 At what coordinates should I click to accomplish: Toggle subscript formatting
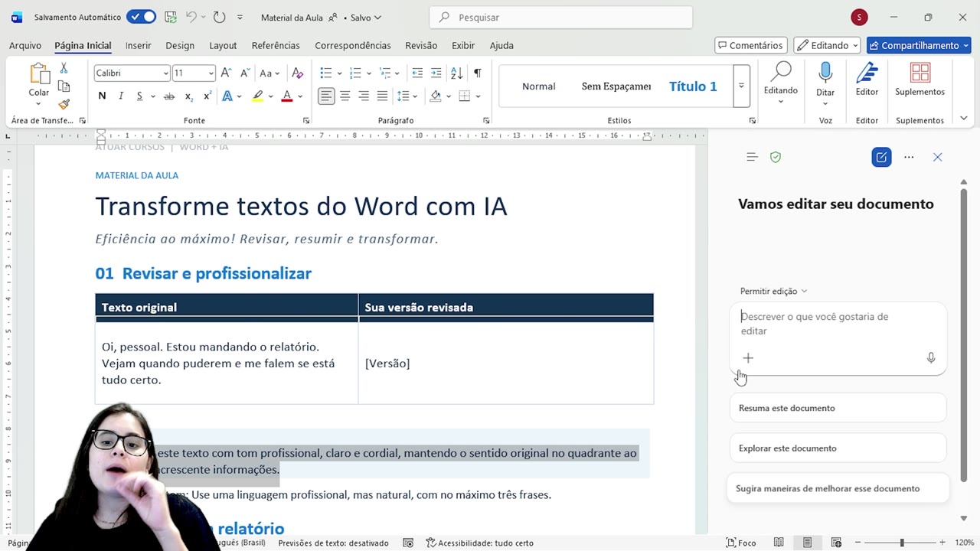(188, 96)
